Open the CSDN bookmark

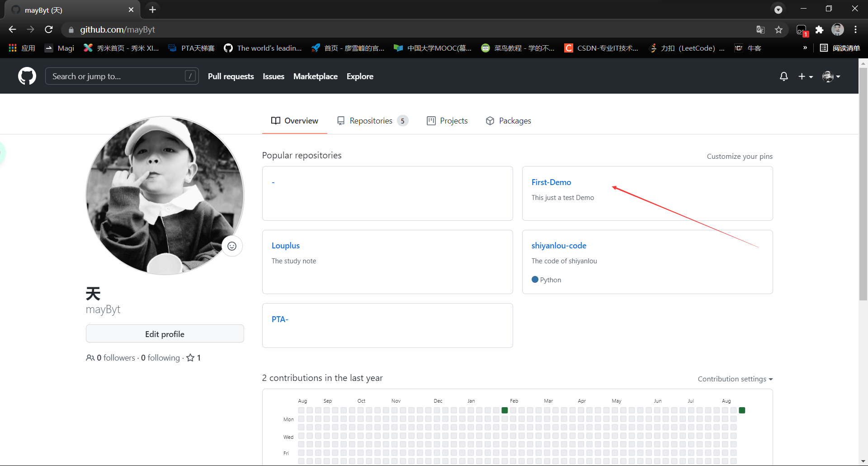[602, 48]
